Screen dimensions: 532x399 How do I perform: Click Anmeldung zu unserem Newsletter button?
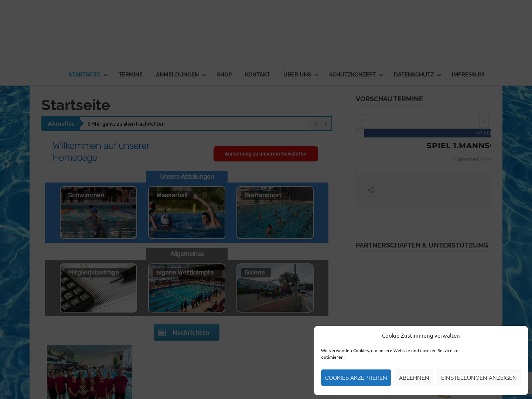pos(266,154)
